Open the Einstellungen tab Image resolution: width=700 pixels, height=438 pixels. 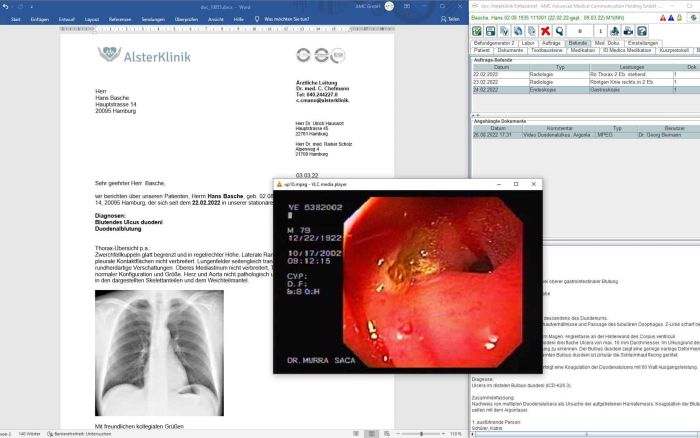pos(643,43)
